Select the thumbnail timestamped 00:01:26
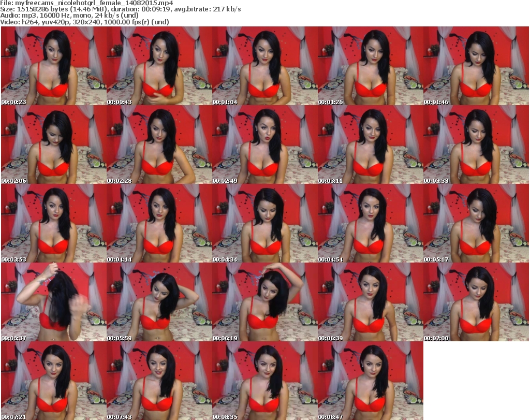This screenshot has width=530, height=420. click(x=371, y=66)
